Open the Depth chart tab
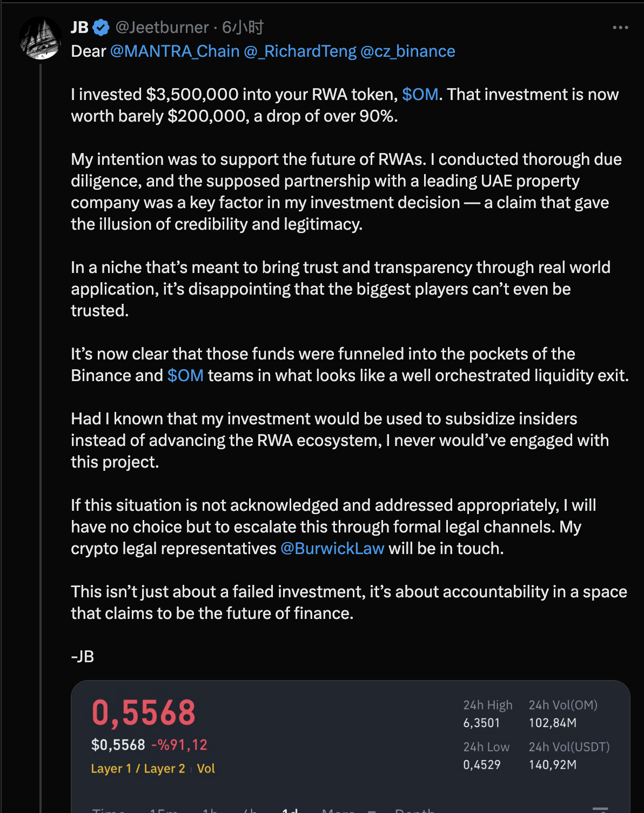This screenshot has width=644, height=813. pyautogui.click(x=415, y=810)
